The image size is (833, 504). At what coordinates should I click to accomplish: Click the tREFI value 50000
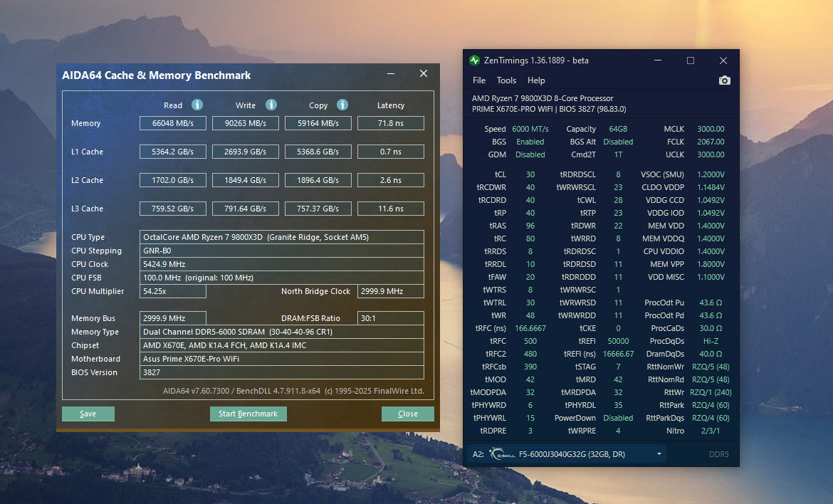(x=618, y=341)
